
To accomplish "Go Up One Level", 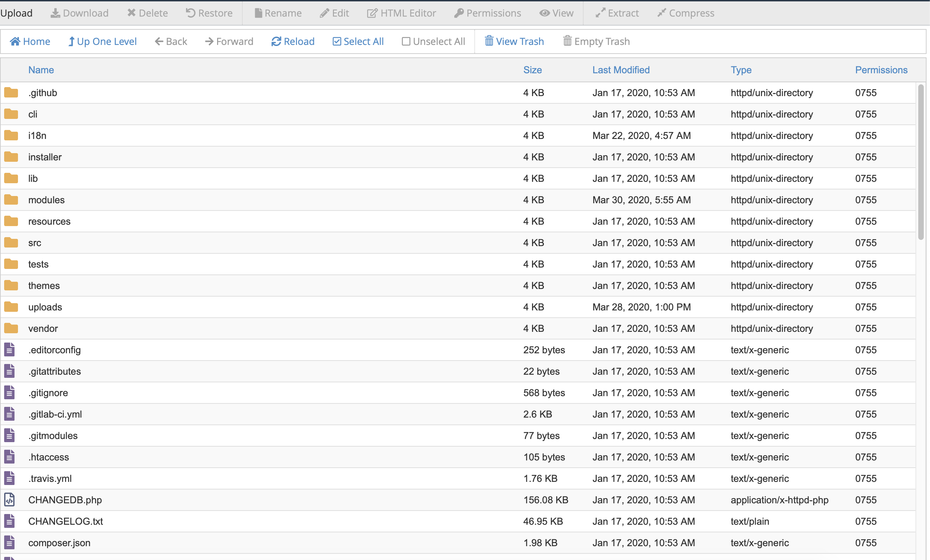I will pos(102,41).
